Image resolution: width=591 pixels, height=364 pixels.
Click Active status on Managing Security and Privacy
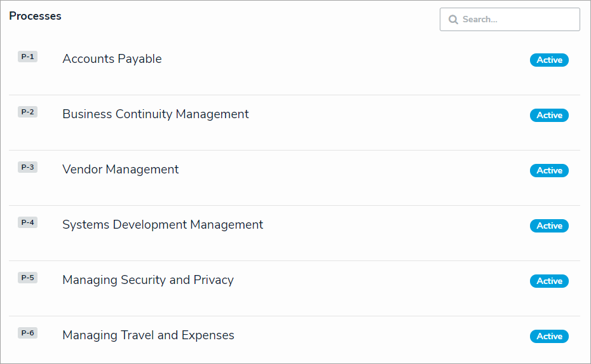coord(549,281)
